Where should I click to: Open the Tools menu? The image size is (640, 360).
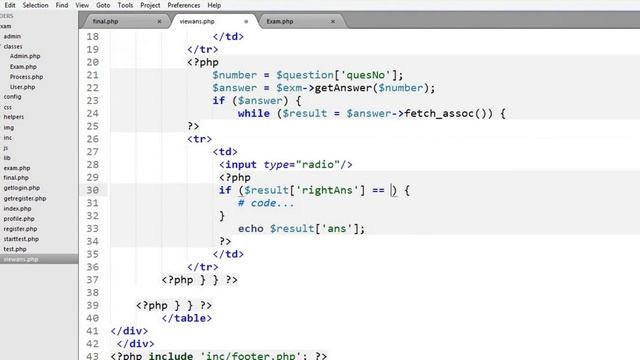pos(125,5)
